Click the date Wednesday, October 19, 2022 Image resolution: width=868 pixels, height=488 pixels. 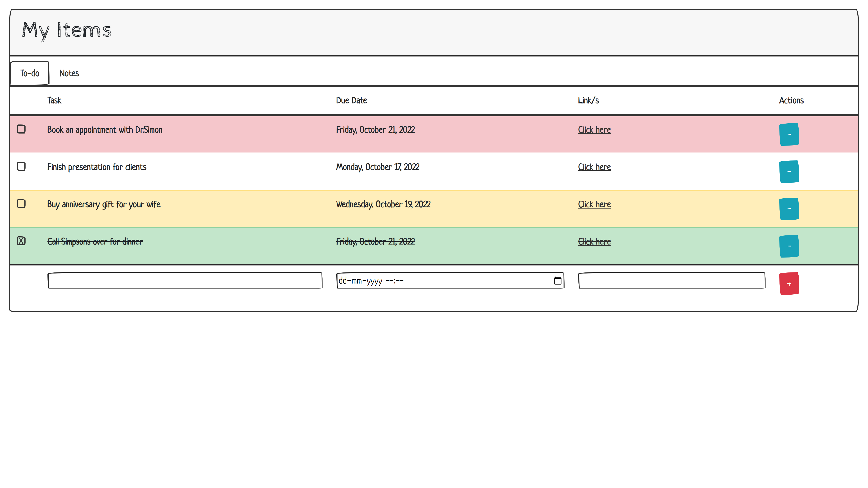(x=383, y=204)
